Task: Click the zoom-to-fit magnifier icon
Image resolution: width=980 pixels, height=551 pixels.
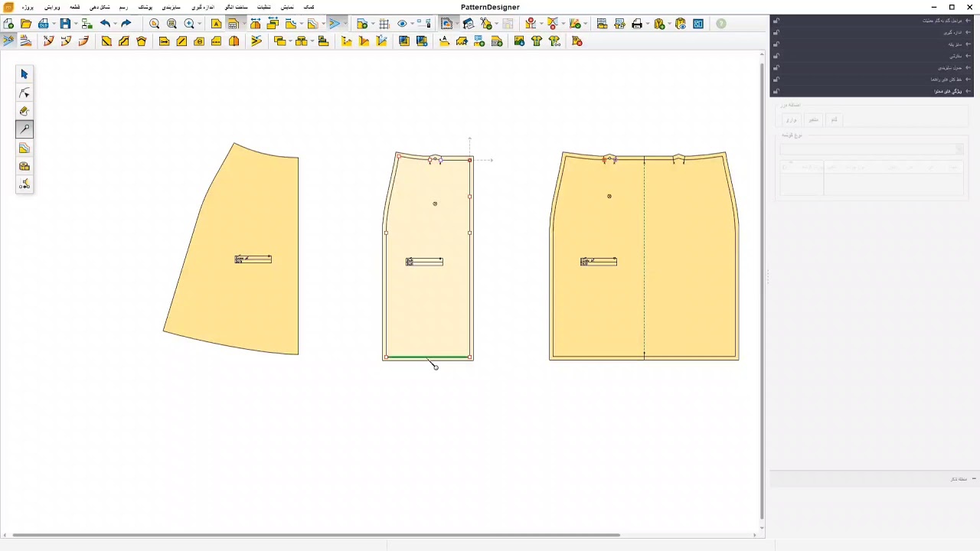Action: coord(154,24)
